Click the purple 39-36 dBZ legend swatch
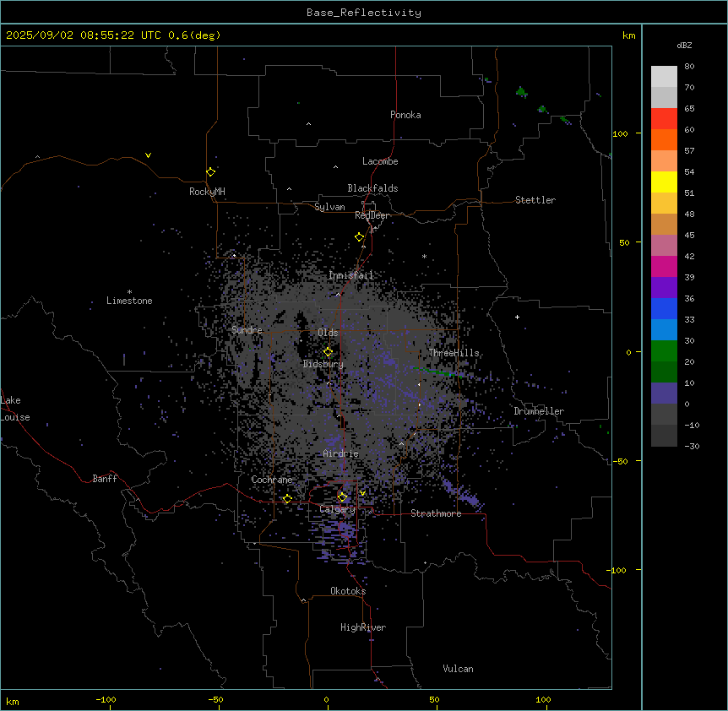 664,288
